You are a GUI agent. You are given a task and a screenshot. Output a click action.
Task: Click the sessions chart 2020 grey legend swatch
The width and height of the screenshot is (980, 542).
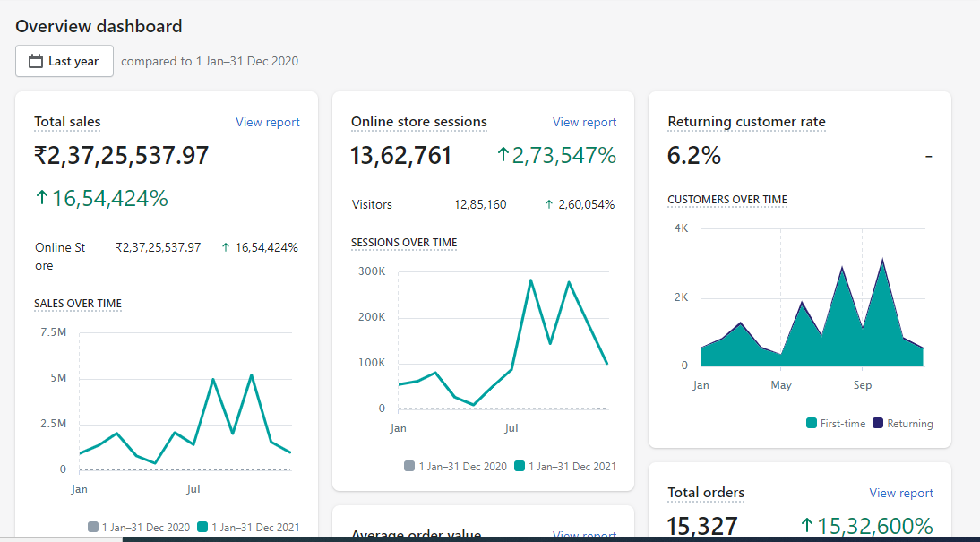[409, 467]
